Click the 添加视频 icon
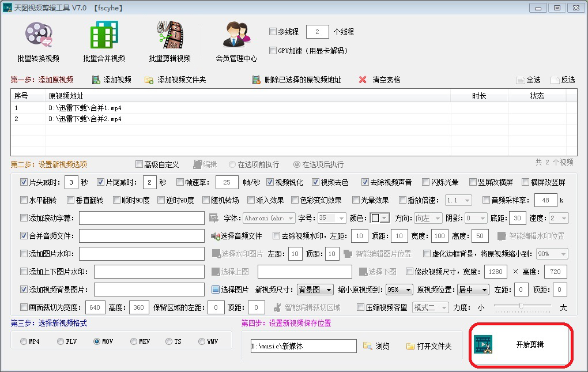588x372 pixels. [x=96, y=80]
